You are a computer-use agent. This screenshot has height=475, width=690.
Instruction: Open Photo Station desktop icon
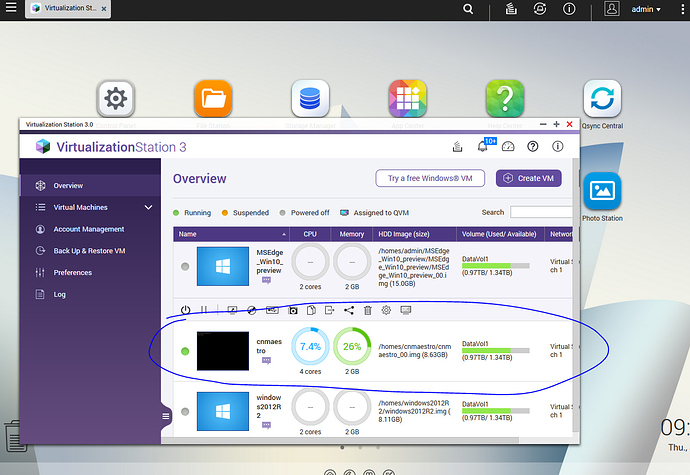pyautogui.click(x=602, y=191)
